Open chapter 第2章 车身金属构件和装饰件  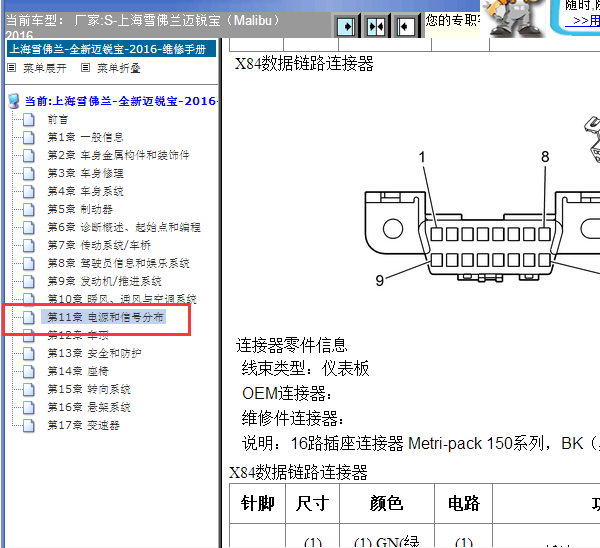pos(118,155)
